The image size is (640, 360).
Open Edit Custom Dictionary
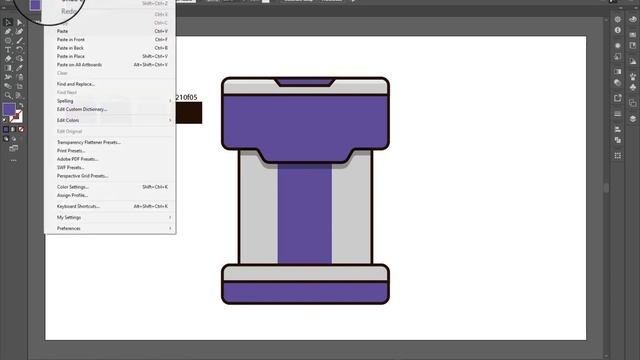[111, 109]
